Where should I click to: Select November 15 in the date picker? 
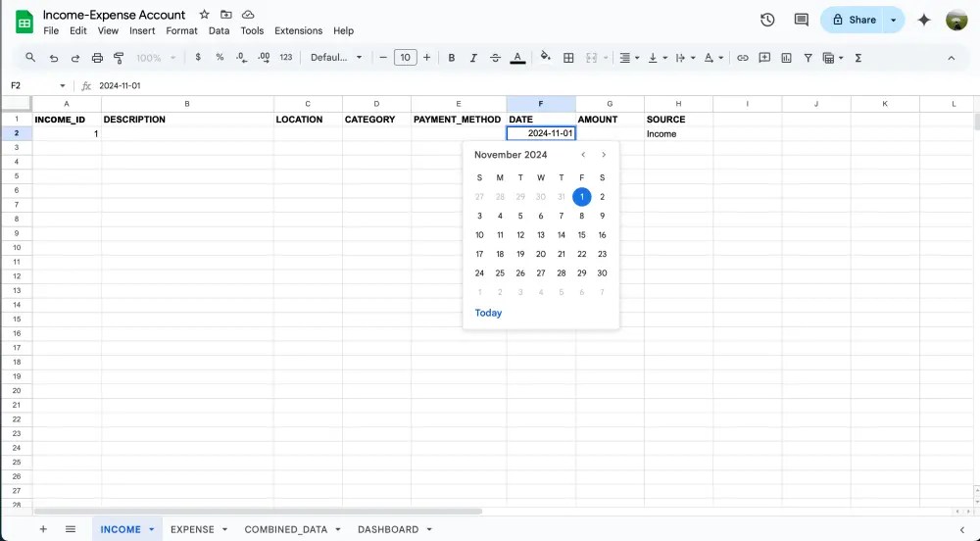[582, 235]
